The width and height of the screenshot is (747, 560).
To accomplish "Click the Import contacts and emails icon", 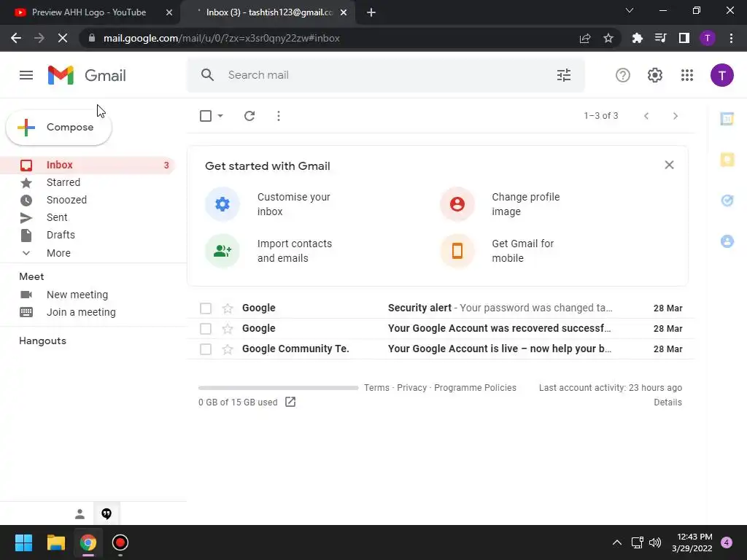I will [x=222, y=251].
